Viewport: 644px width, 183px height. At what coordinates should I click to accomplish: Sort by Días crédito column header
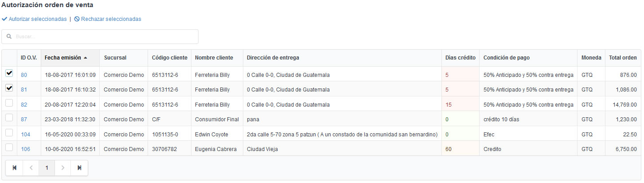[460, 58]
